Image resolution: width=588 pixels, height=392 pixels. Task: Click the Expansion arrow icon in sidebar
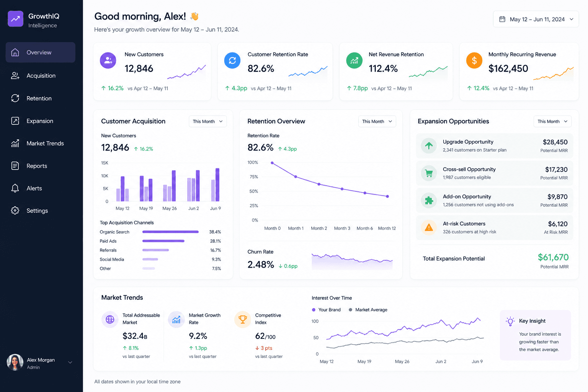[15, 121]
